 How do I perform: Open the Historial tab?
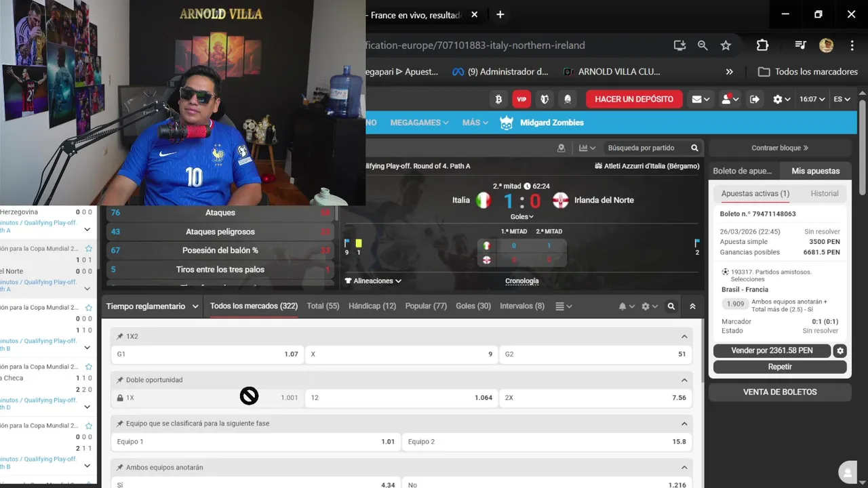pos(825,193)
